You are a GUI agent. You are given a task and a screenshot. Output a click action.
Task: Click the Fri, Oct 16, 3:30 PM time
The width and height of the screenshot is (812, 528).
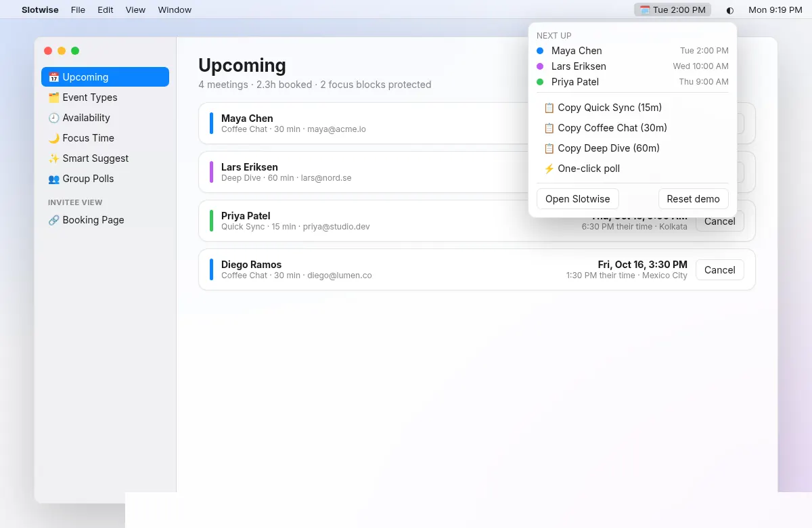point(643,265)
